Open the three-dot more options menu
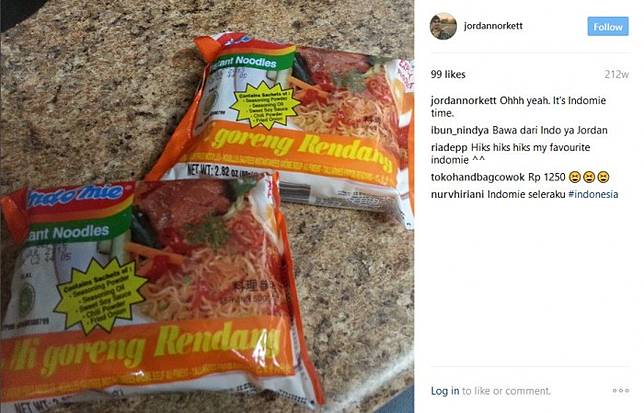This screenshot has height=413, width=644. click(621, 390)
